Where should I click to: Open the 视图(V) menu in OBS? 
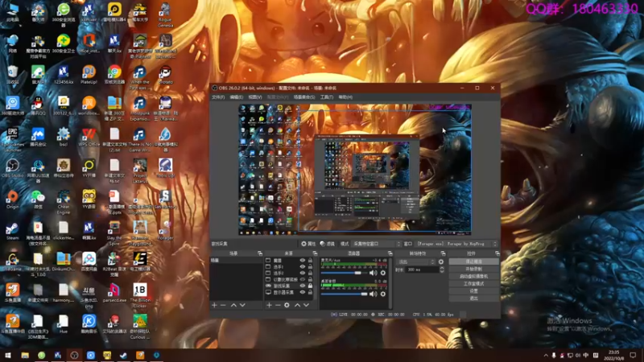[x=254, y=97]
